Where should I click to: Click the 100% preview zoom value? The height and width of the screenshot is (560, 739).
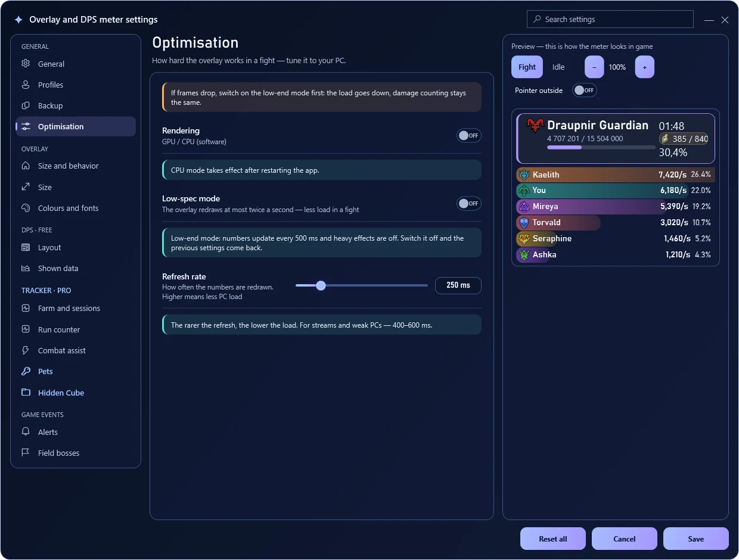coord(617,67)
